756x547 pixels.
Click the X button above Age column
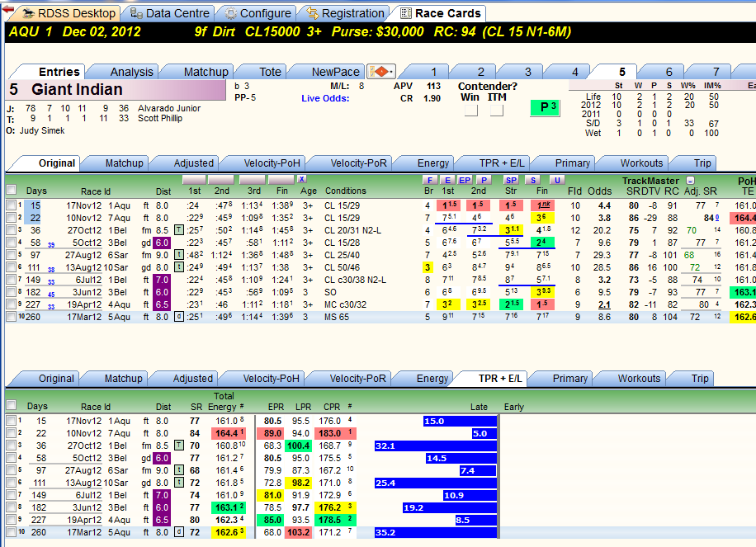click(x=302, y=179)
